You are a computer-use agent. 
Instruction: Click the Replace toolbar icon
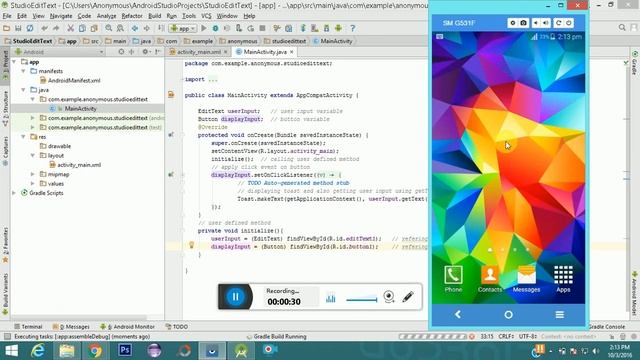[x=120, y=28]
